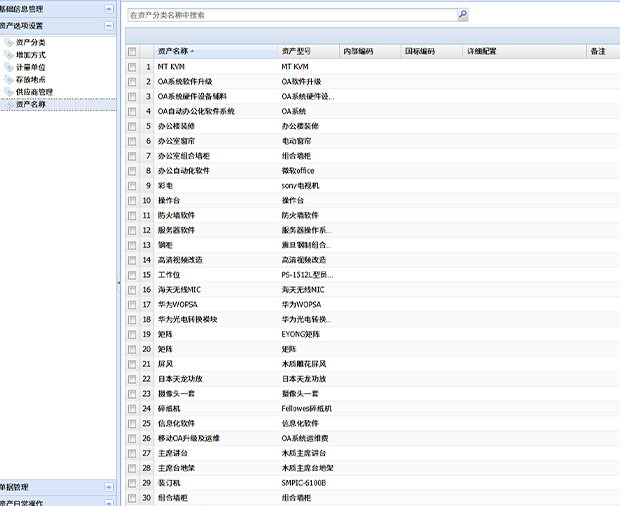This screenshot has width=620, height=506.
Task: Expand the 基础信息管理 panel
Action: (x=109, y=9)
